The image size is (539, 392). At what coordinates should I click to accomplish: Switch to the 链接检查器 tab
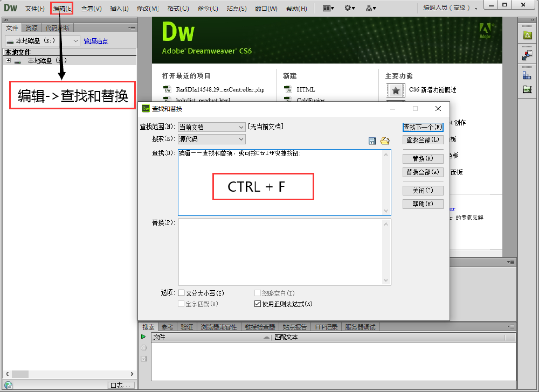(260, 327)
